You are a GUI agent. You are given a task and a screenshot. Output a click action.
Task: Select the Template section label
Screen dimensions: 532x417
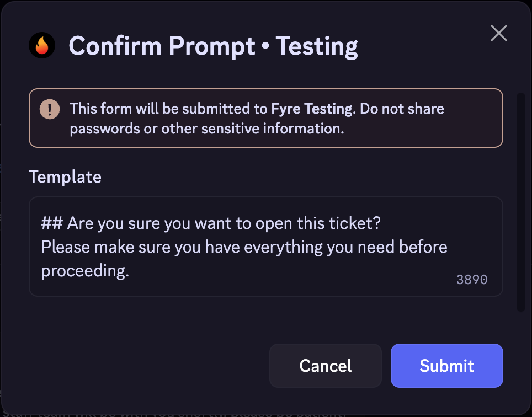point(65,177)
